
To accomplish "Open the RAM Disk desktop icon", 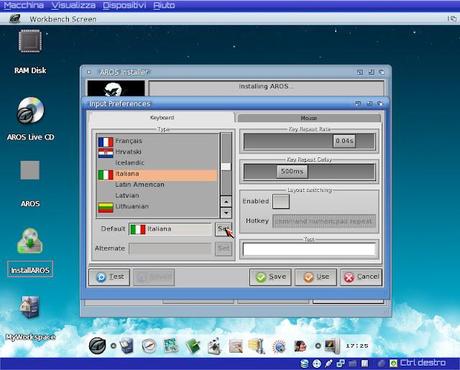I will tap(30, 41).
